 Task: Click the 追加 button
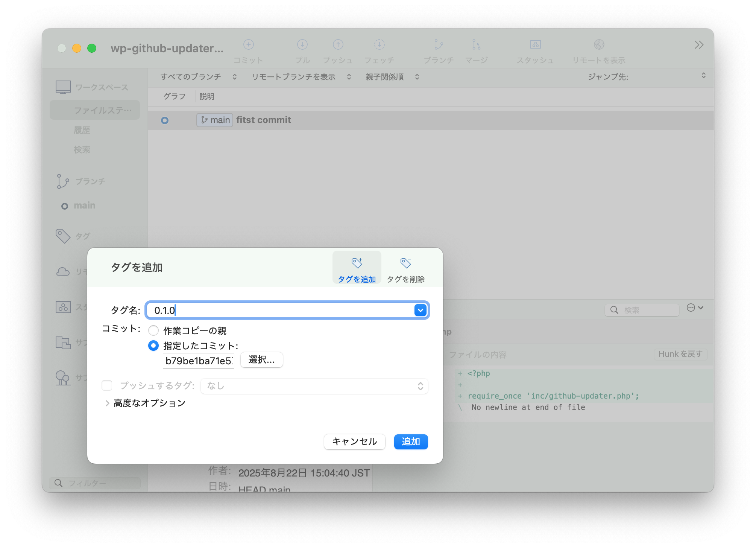411,441
